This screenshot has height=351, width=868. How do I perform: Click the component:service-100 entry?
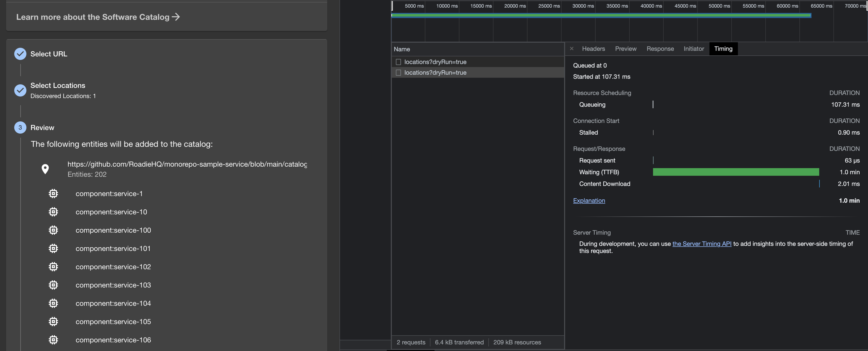[x=113, y=230]
